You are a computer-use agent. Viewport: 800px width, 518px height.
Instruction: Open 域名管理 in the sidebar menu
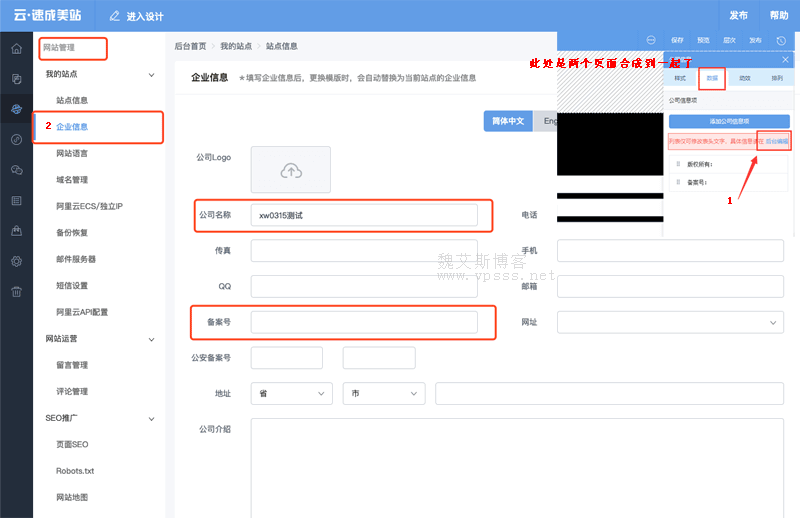point(72,180)
